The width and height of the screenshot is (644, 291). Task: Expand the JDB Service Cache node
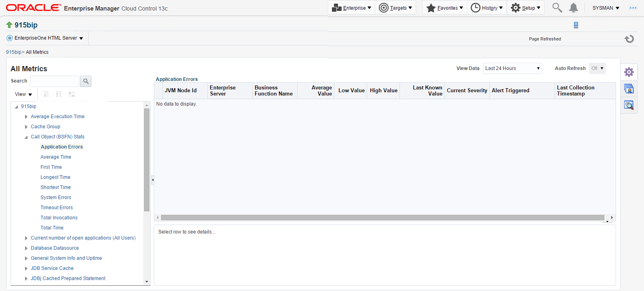click(26, 268)
